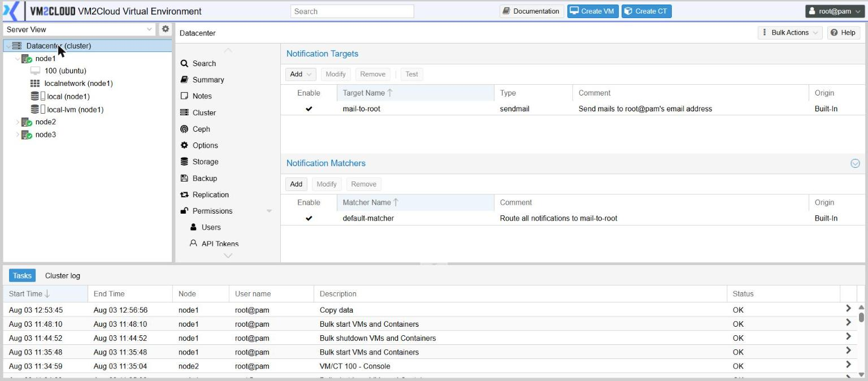Open the Add notification target dropdown
Image resolution: width=868 pixels, height=381 pixels.
point(301,74)
